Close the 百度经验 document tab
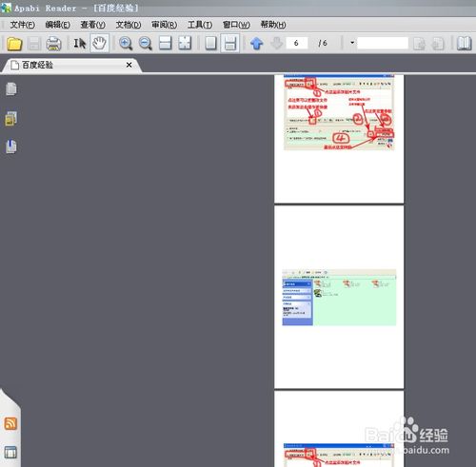Image resolution: width=476 pixels, height=467 pixels. pos(129,65)
